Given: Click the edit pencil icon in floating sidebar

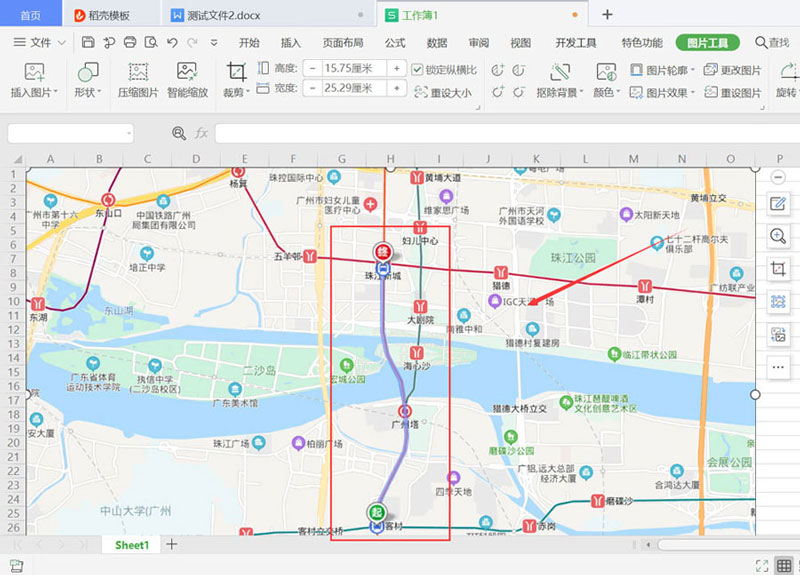Looking at the screenshot, I should pos(778,204).
